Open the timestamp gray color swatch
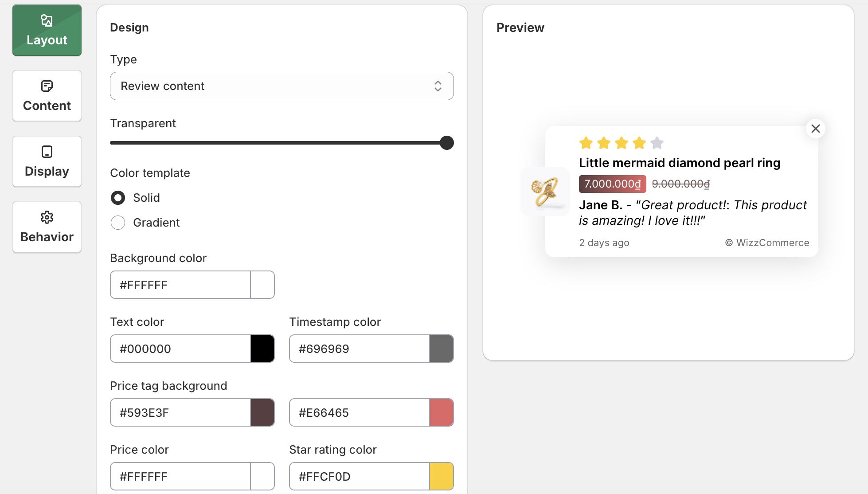Viewport: 868px width, 494px height. click(442, 349)
